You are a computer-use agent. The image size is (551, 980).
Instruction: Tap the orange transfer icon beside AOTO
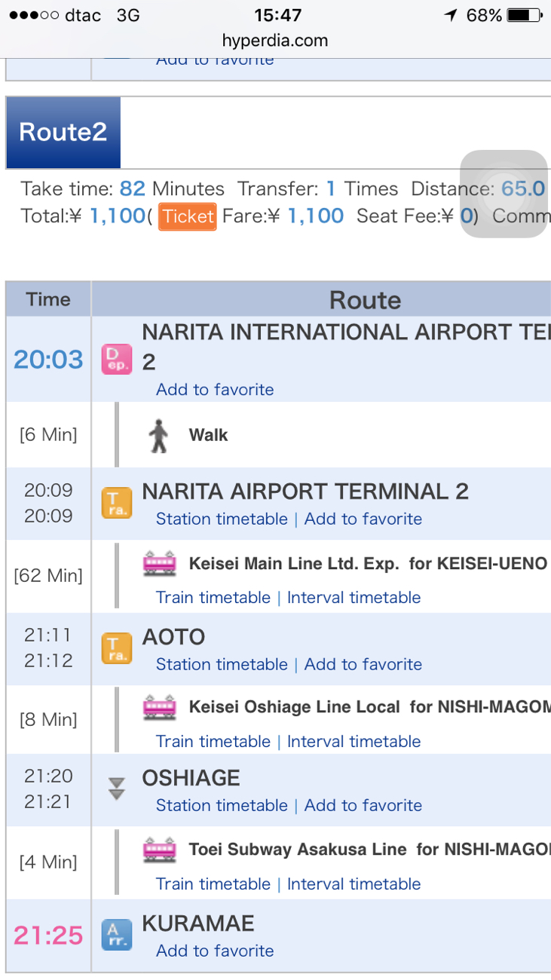coord(117,648)
